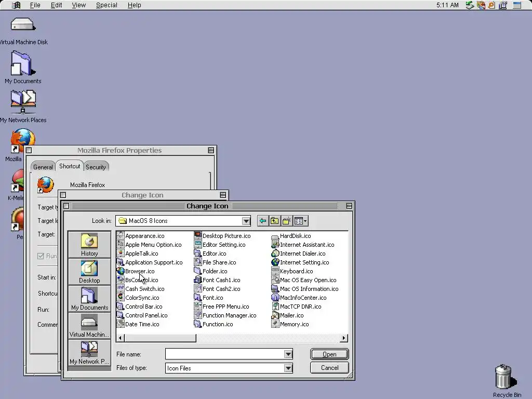Select the AppleTalk.ico file icon
This screenshot has height=399, width=532.
(121, 254)
